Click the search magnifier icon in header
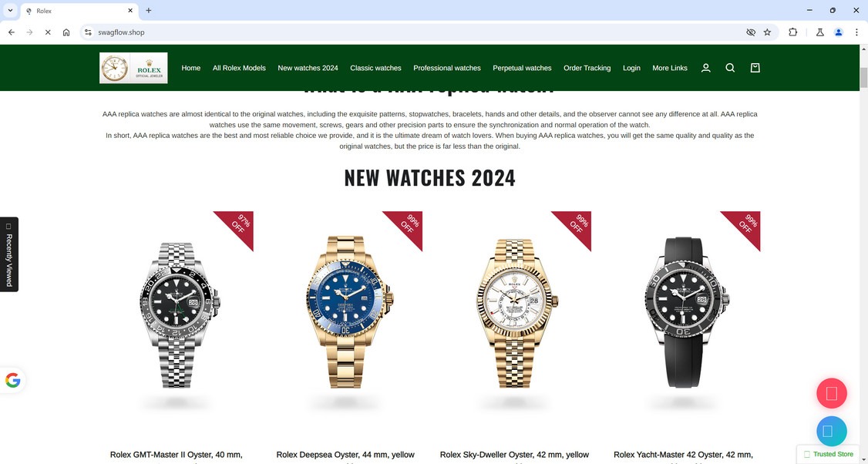The height and width of the screenshot is (464, 868). coord(730,68)
